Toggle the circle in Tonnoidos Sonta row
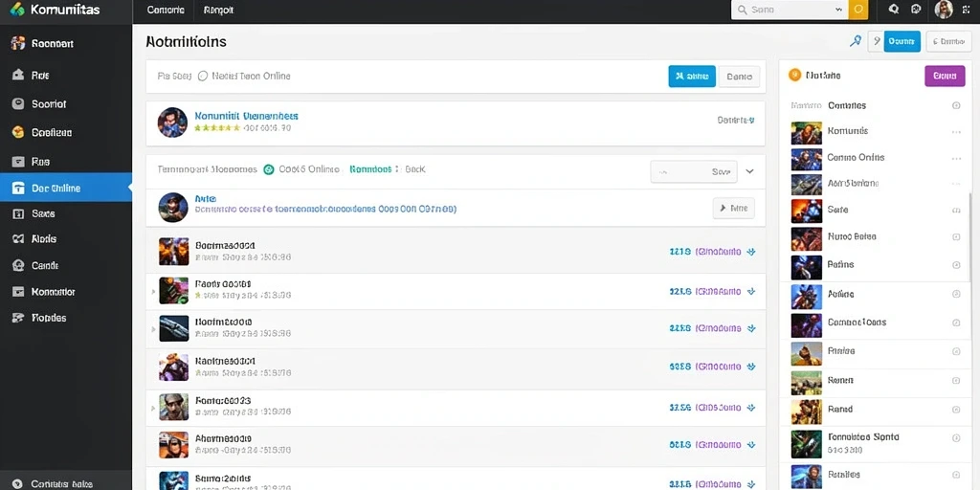 coord(956,437)
